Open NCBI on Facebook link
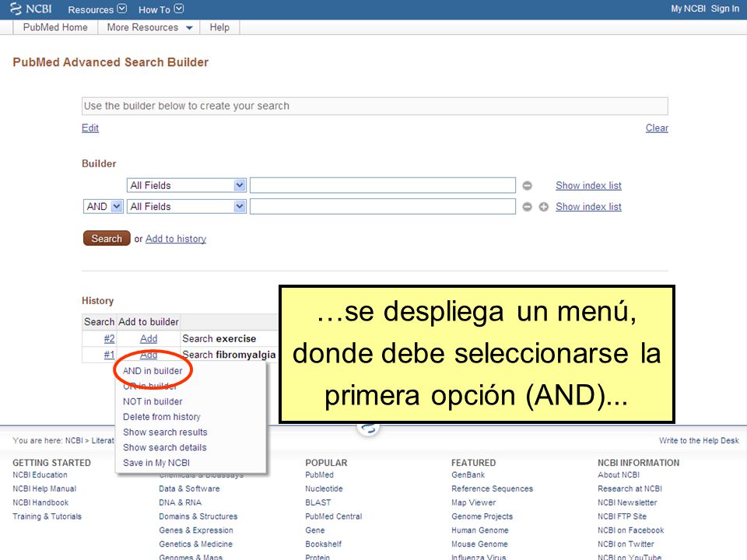Image resolution: width=747 pixels, height=560 pixels. [x=631, y=530]
